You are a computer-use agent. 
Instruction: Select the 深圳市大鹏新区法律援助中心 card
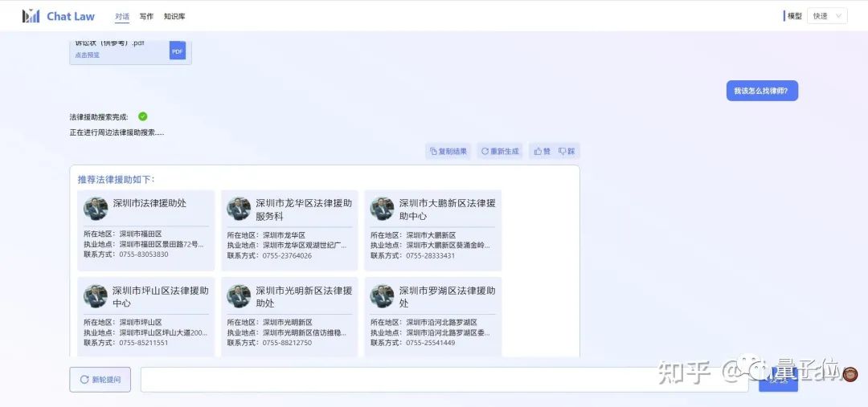pyautogui.click(x=432, y=230)
